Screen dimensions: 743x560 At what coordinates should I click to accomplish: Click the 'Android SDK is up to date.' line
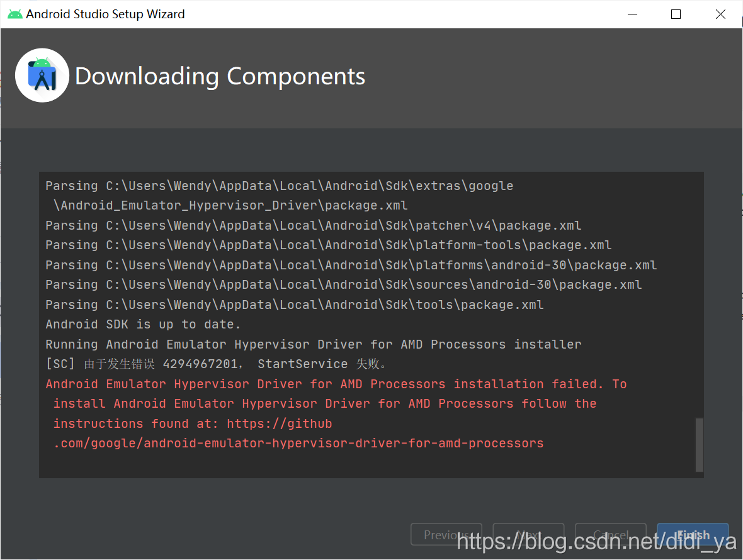pyautogui.click(x=143, y=324)
